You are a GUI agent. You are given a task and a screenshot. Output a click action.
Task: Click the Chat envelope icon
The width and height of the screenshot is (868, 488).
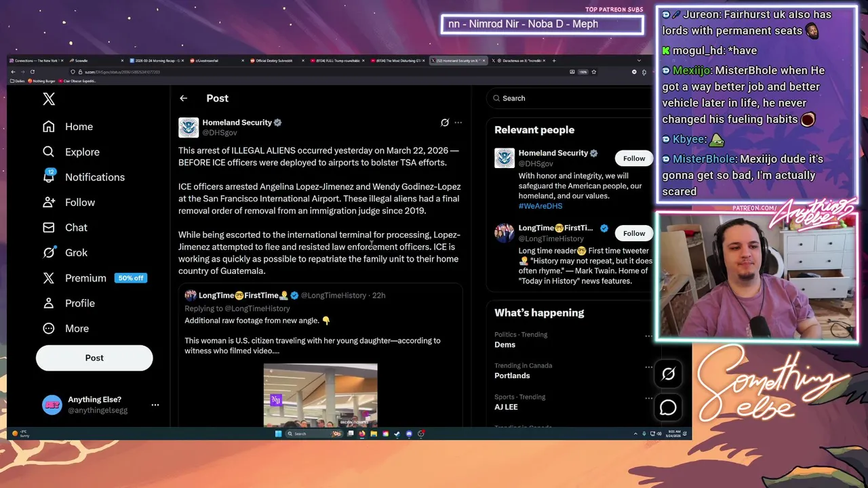coord(49,227)
